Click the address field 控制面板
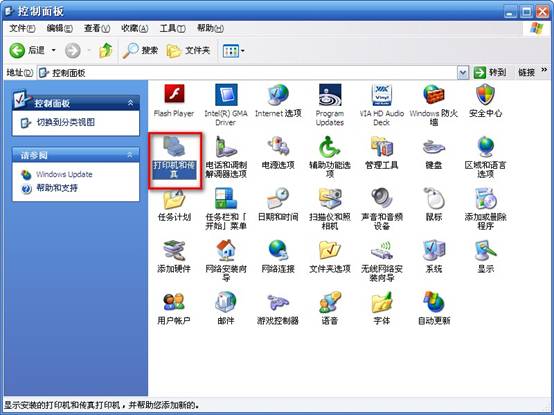 tap(247, 73)
